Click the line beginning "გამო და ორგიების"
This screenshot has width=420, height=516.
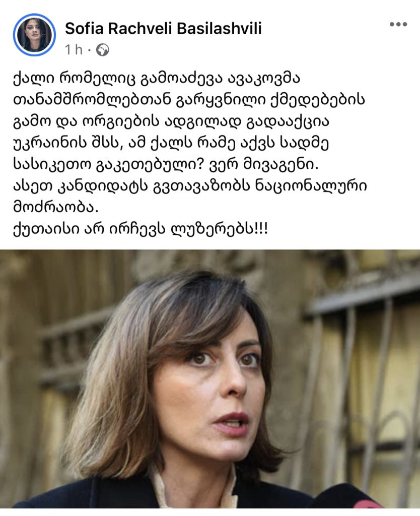[171, 121]
